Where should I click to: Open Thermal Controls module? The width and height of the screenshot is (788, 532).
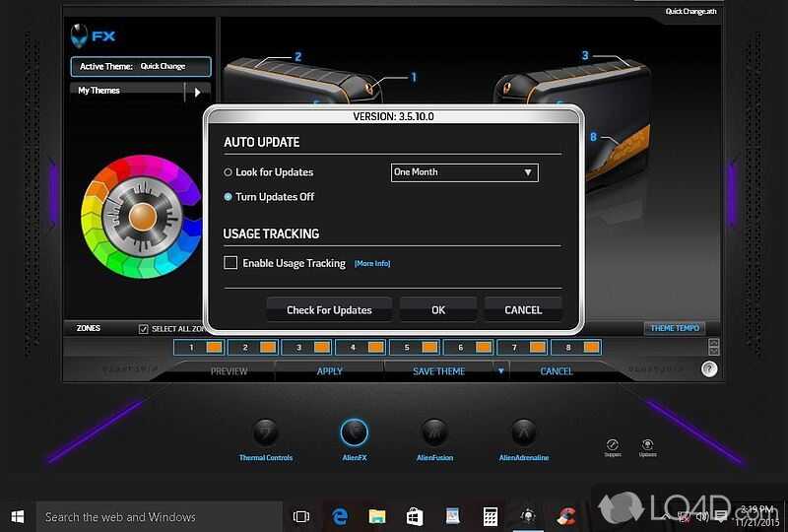[x=265, y=433]
